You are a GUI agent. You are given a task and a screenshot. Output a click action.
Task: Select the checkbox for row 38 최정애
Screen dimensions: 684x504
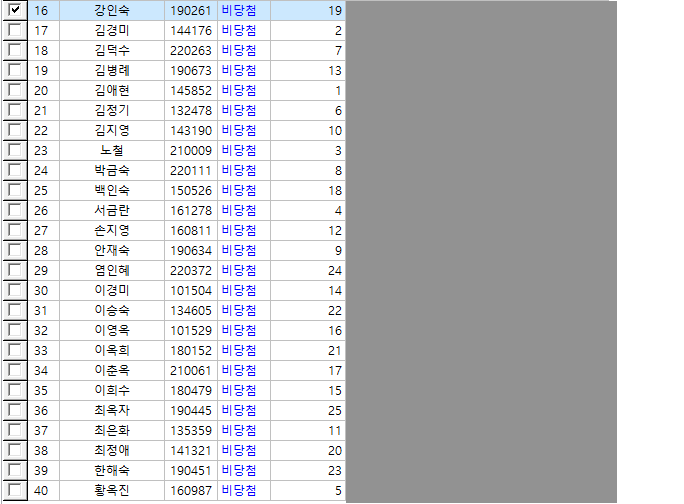(15, 450)
